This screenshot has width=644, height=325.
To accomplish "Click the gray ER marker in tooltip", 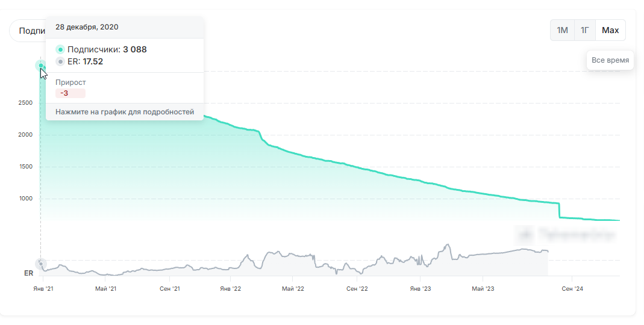I will click(60, 61).
